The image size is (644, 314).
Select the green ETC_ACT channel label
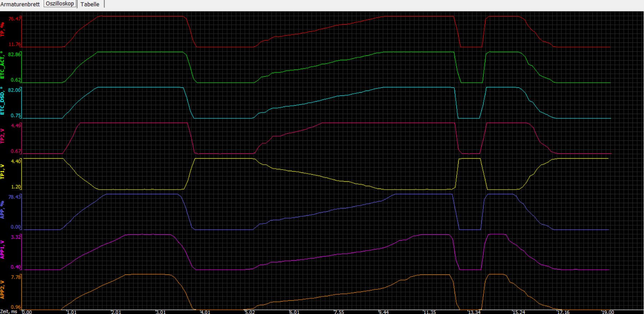[2, 65]
